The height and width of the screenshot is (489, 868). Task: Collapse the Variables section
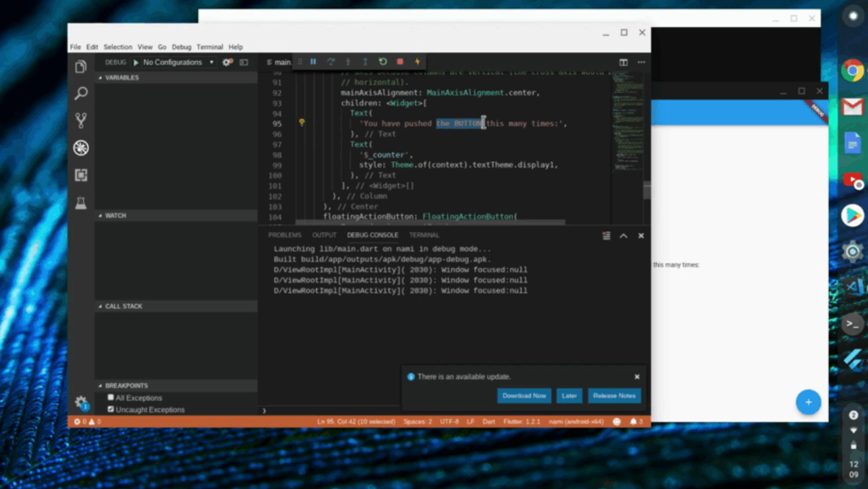(122, 77)
